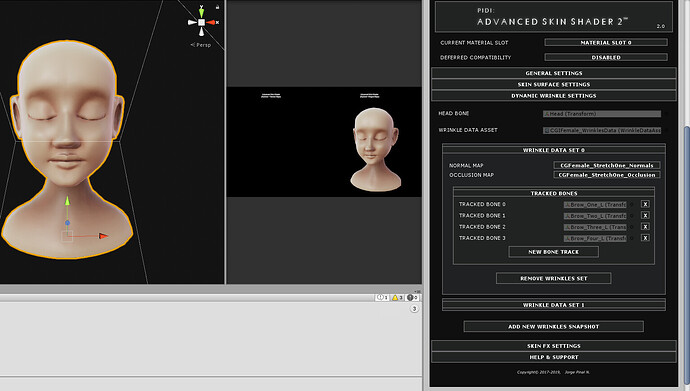Click Add New Wrinkles Snapshot button
The width and height of the screenshot is (690, 391).
coord(554,327)
